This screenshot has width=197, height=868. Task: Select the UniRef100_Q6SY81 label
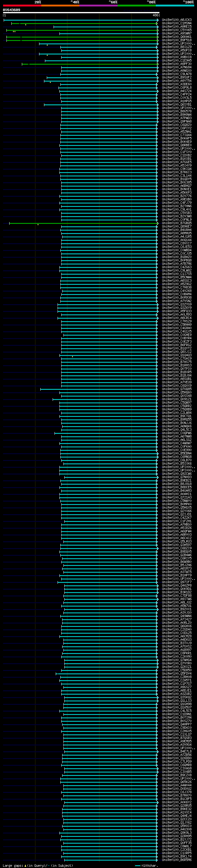pyautogui.click(x=177, y=104)
